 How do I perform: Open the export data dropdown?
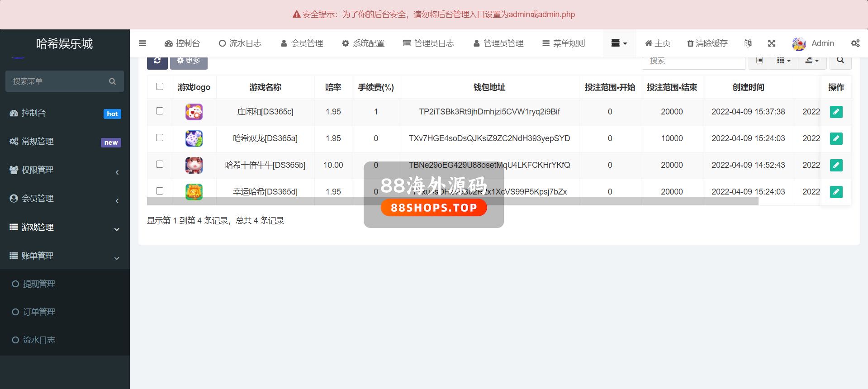tap(812, 61)
